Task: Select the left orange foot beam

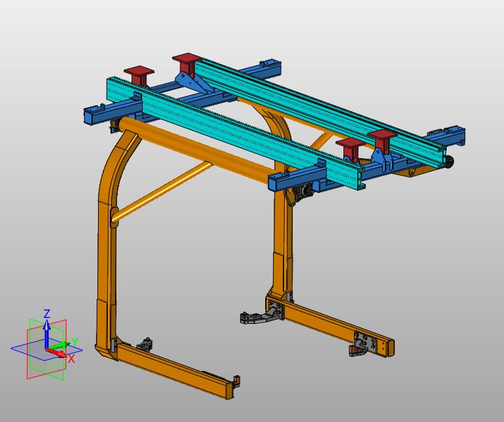Action: (174, 370)
